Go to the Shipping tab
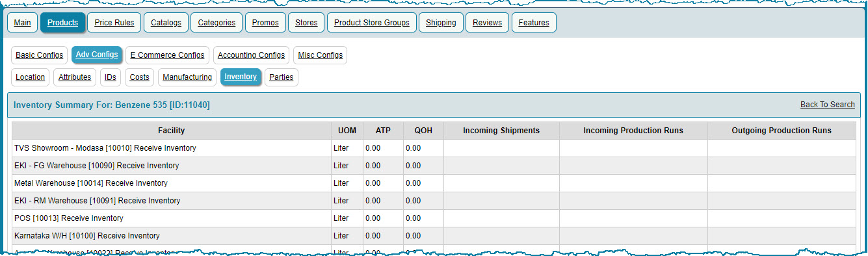The width and height of the screenshot is (868, 256). tap(441, 23)
